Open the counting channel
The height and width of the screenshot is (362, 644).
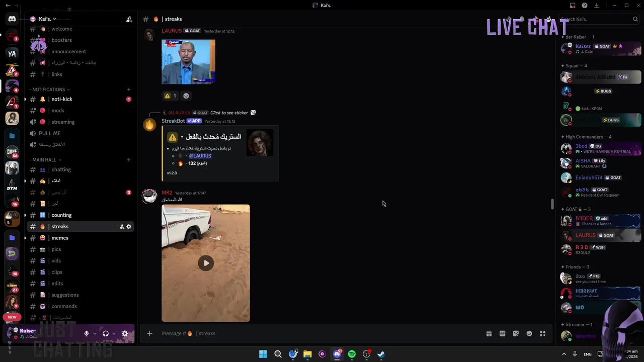click(80, 215)
